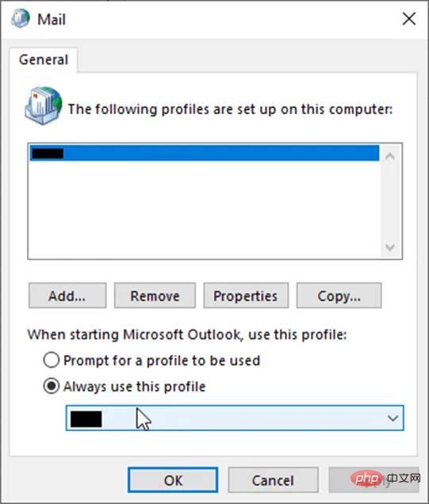Screen dimensions: 429x504
Task: Click the Mail globe icon in title bar
Action: click(21, 19)
